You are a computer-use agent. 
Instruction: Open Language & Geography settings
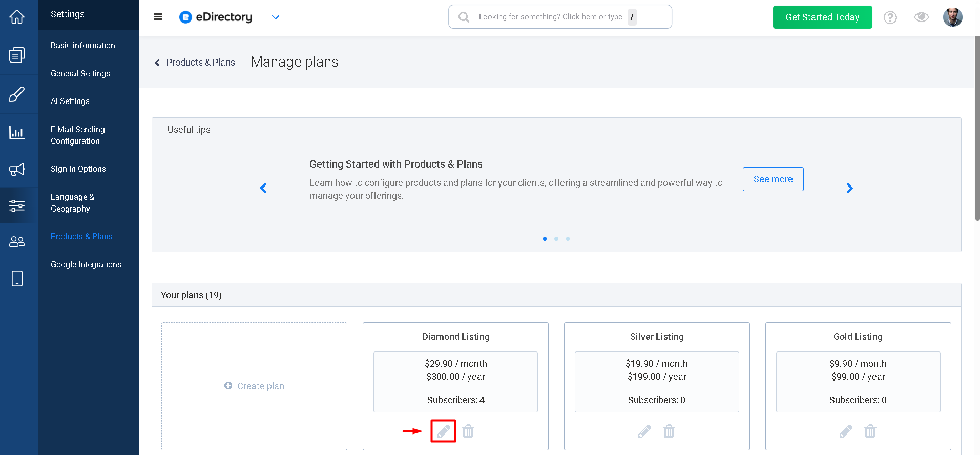72,203
